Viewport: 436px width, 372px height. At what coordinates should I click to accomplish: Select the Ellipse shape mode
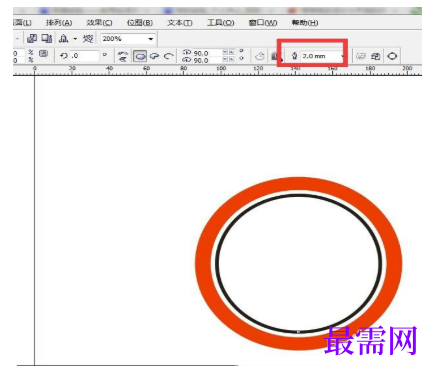coord(140,56)
